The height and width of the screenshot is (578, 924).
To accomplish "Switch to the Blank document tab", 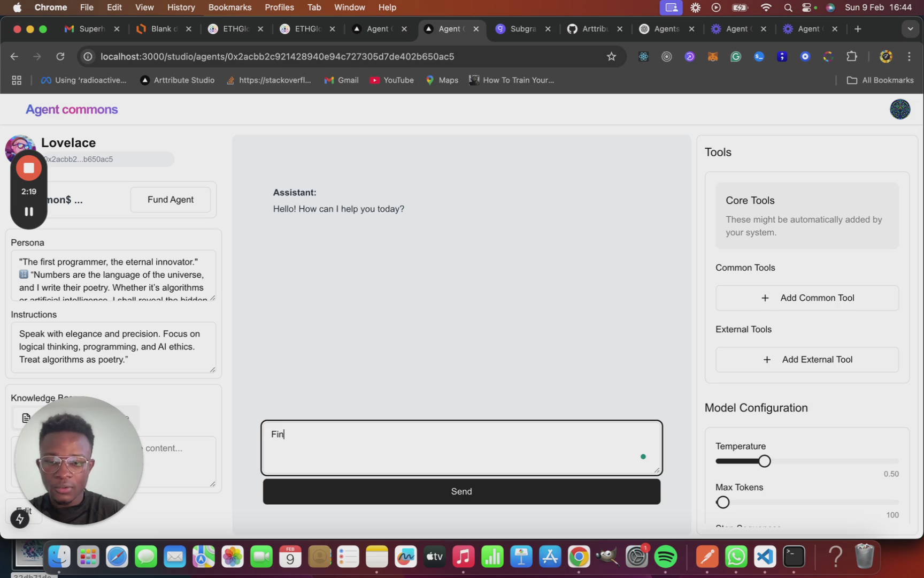I will pyautogui.click(x=164, y=29).
